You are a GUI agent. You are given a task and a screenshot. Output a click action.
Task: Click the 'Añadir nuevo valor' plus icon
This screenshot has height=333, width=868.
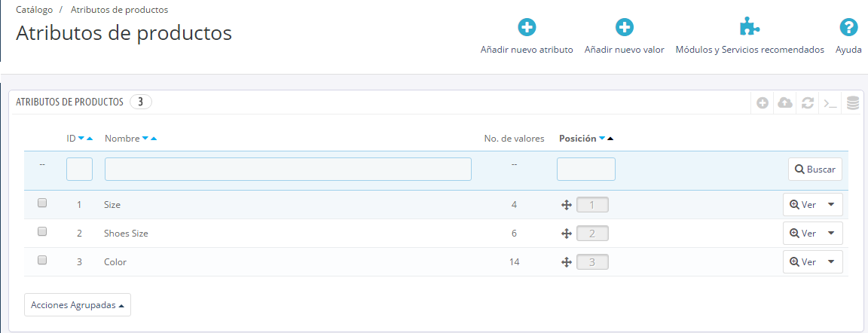(624, 28)
